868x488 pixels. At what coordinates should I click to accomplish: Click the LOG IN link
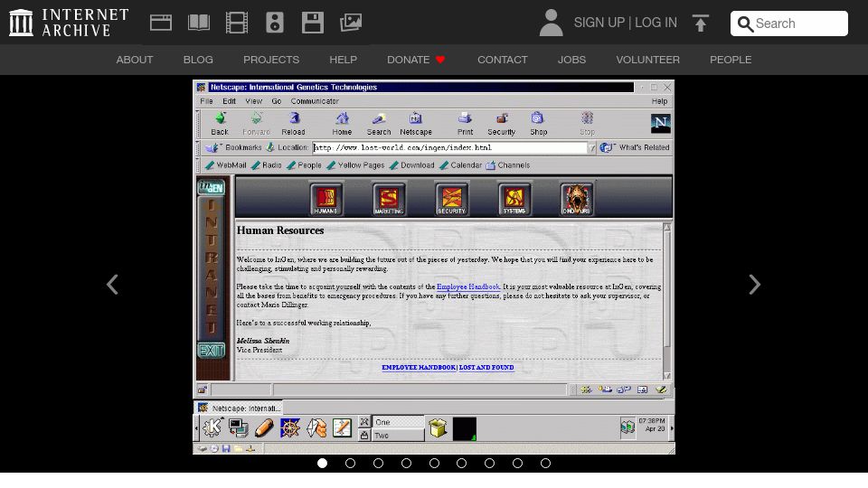pyautogui.click(x=656, y=23)
